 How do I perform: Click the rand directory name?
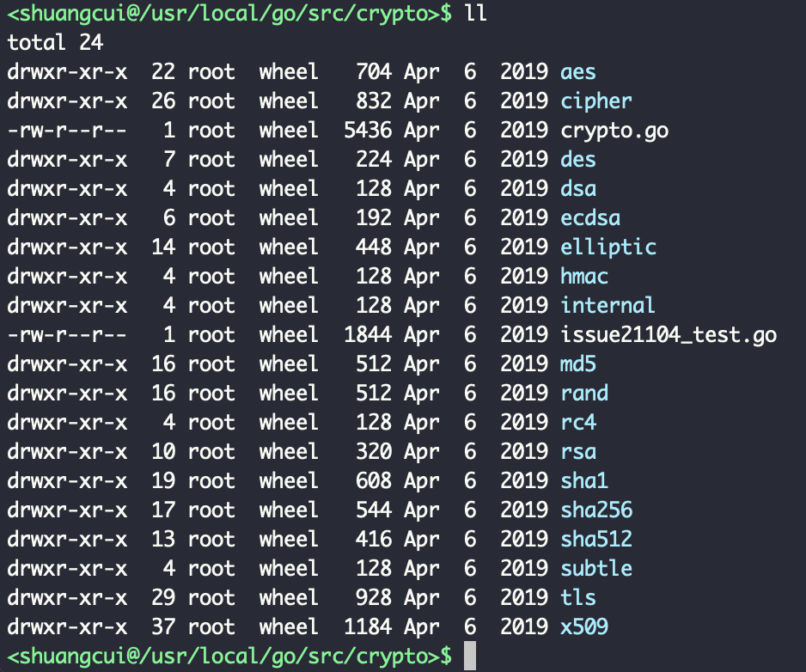pos(583,394)
